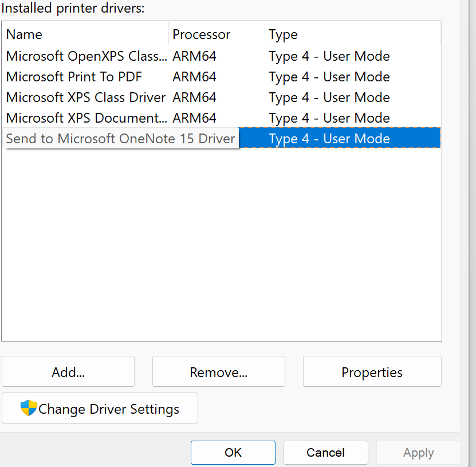Click Type 4 - User Mode in XPS Class Driver row
Image resolution: width=476 pixels, height=467 pixels.
click(329, 98)
